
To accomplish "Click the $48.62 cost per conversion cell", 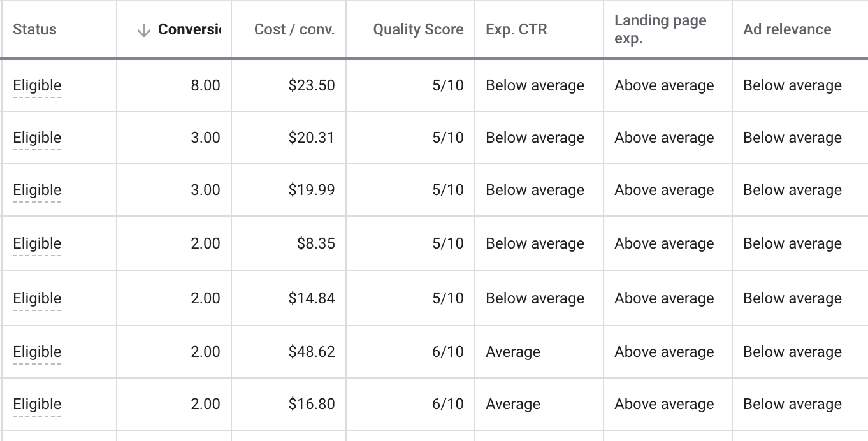I will (311, 352).
